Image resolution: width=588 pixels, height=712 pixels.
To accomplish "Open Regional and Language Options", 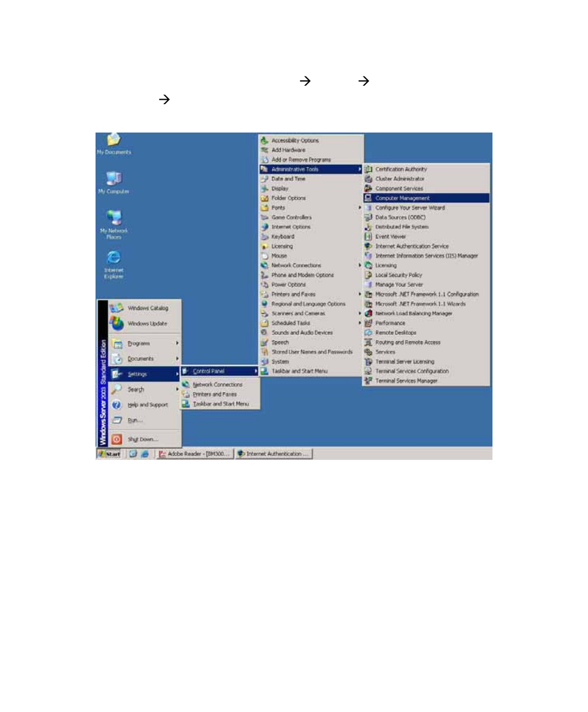I will (311, 304).
